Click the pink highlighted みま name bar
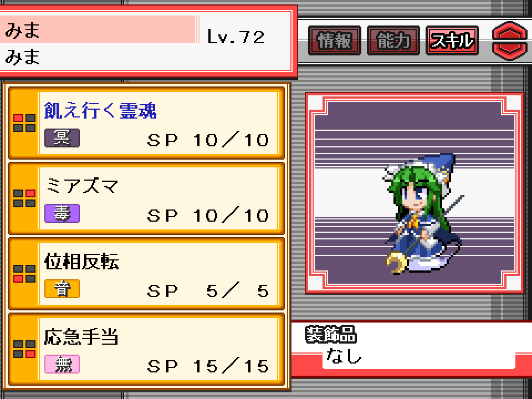 [99, 29]
